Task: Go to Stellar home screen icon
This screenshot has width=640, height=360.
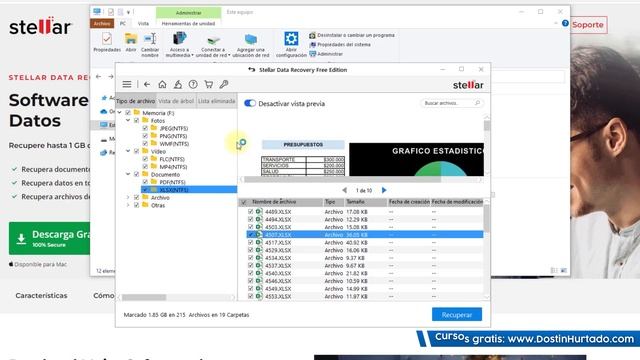Action: click(x=162, y=84)
